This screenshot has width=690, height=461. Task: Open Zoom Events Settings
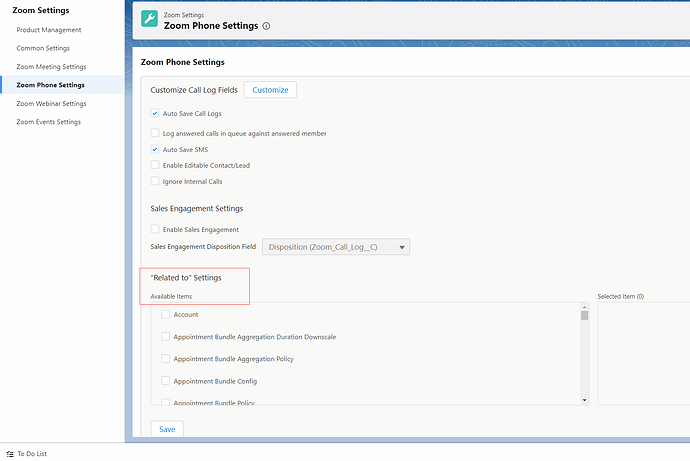pyautogui.click(x=49, y=122)
